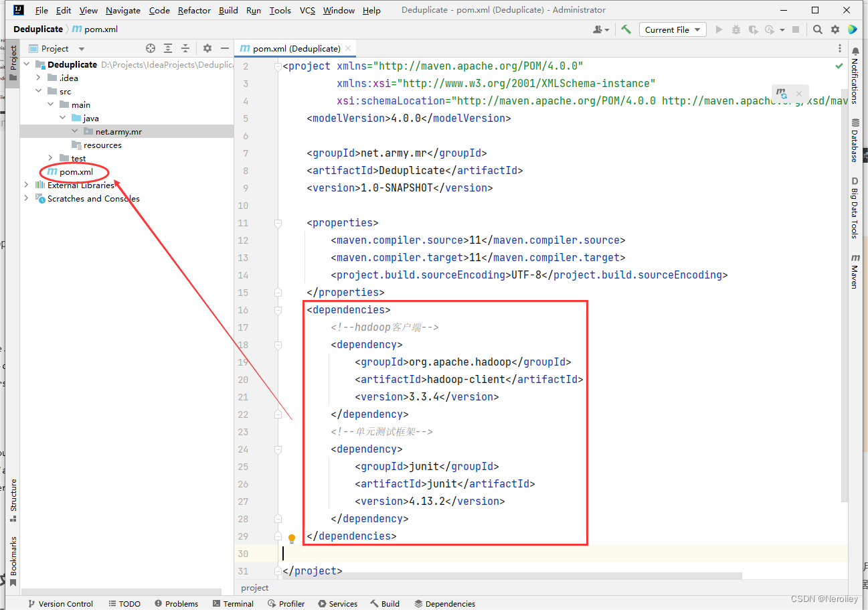The height and width of the screenshot is (610, 868).
Task: Open IDE settings gear in top toolbar
Action: point(835,29)
